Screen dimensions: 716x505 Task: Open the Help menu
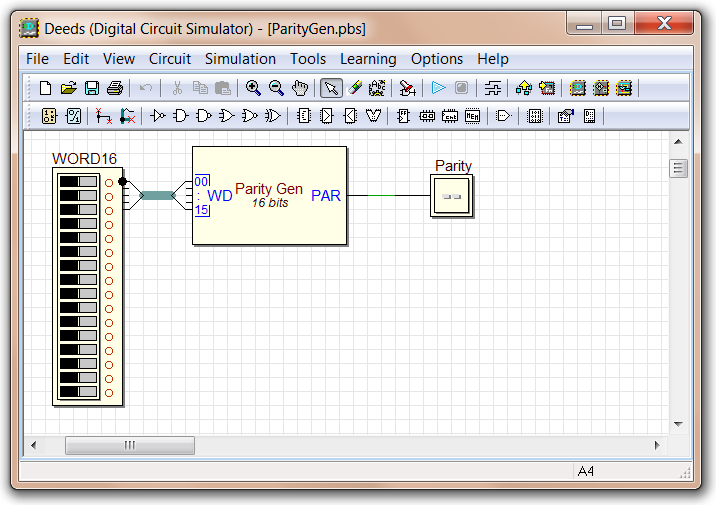point(493,59)
